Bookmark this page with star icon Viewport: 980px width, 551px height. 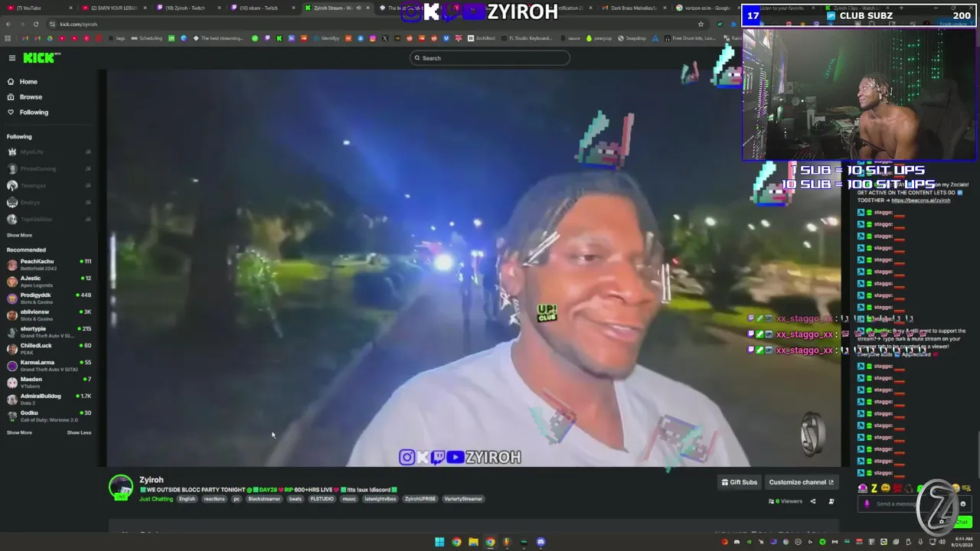pos(700,24)
